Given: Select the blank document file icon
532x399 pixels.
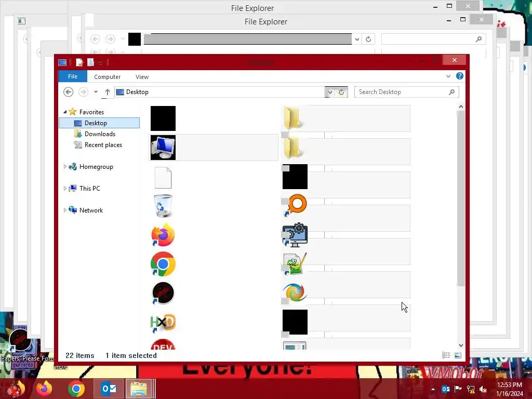Looking at the screenshot, I should pyautogui.click(x=163, y=178).
